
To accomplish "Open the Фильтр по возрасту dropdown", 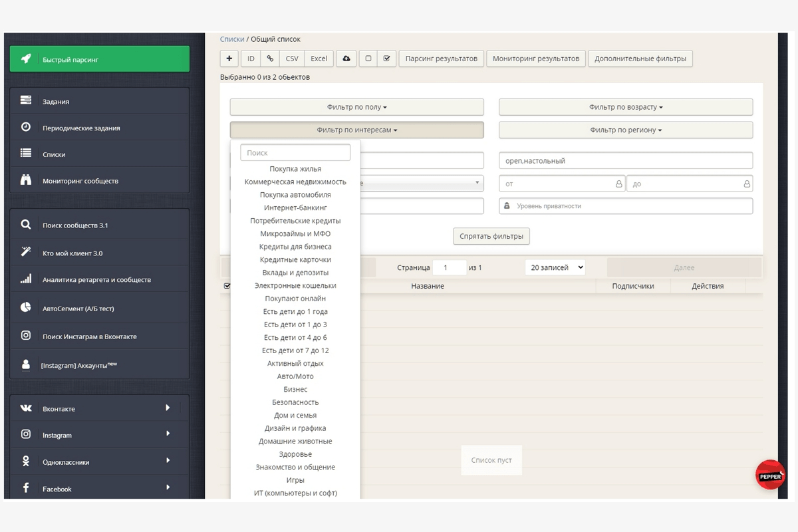I will [x=625, y=107].
